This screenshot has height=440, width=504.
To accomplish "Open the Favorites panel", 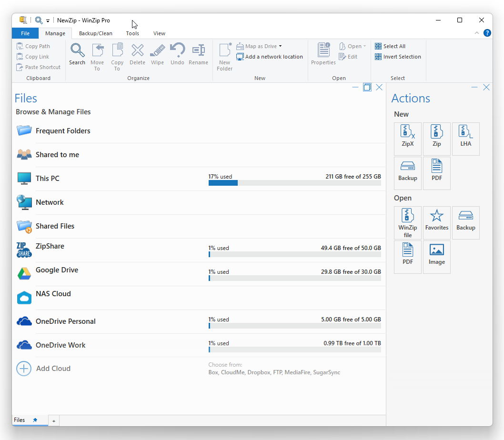I will coord(437,222).
